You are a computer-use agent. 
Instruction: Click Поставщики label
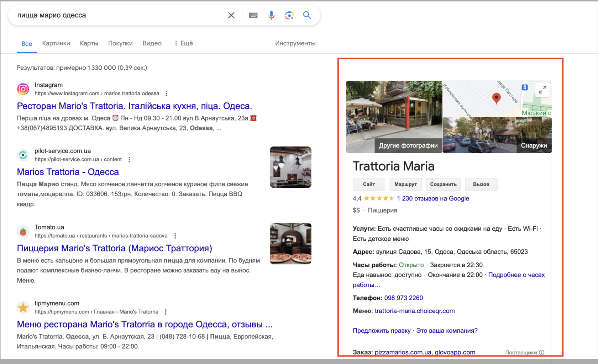[x=521, y=353]
